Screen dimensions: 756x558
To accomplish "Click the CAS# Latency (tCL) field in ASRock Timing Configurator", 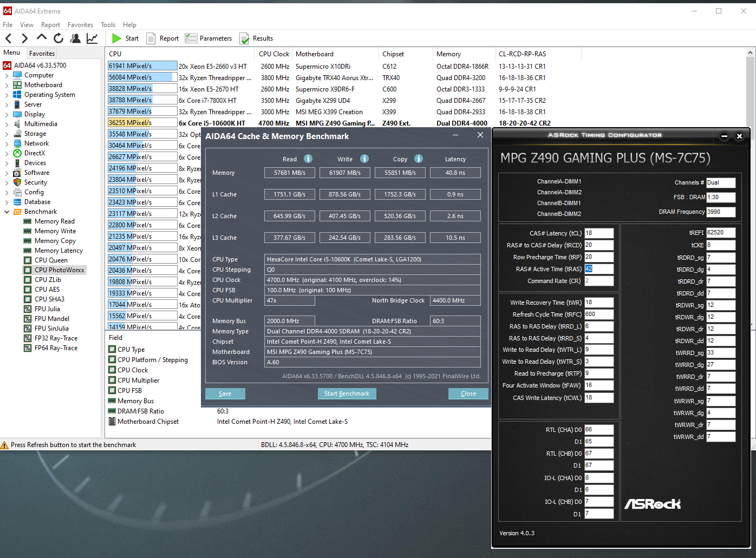I will (x=599, y=233).
